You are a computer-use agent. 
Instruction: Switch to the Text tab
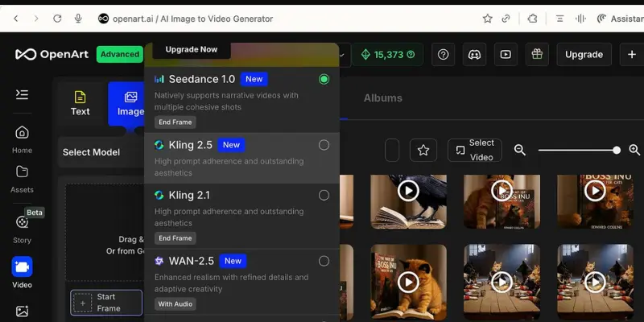click(x=80, y=104)
